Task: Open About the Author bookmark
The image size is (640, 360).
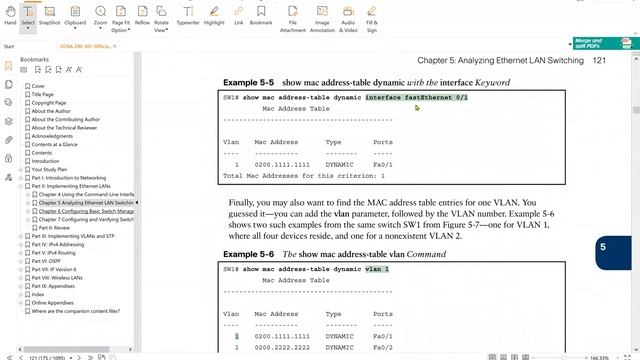Action: (51, 111)
